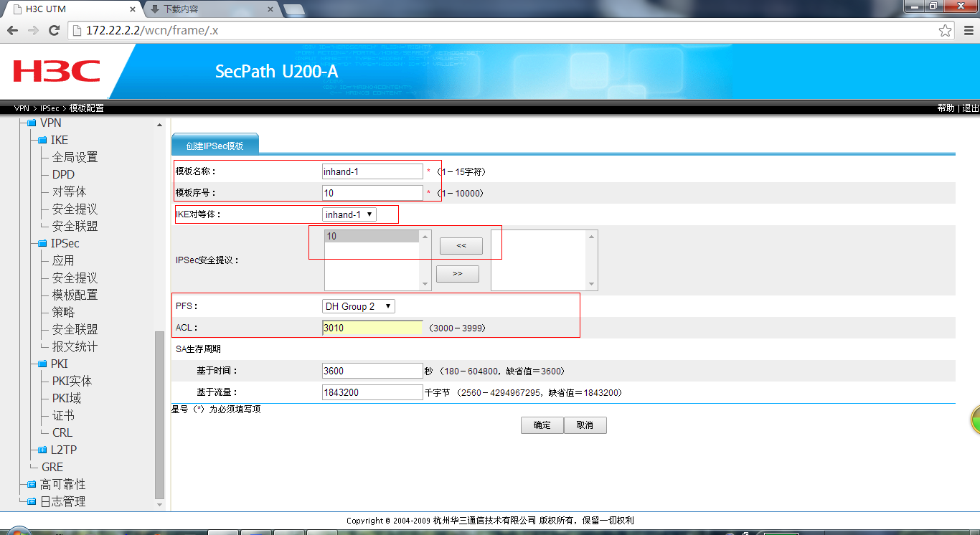Click the ACL input field

[372, 328]
